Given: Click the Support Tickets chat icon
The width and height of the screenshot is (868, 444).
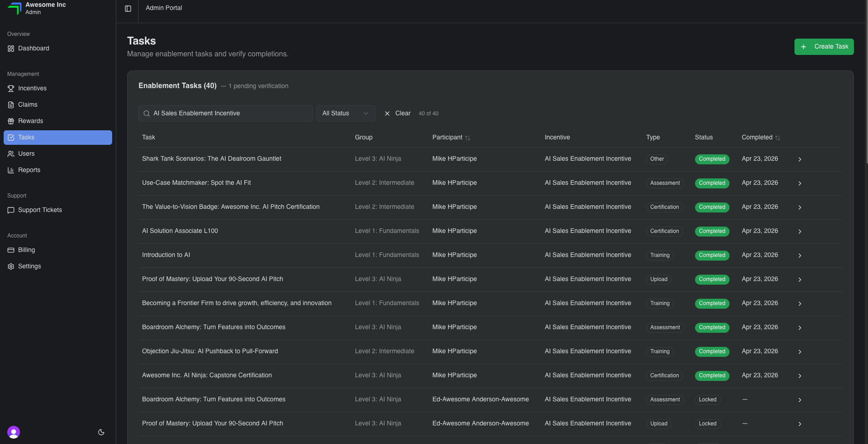Looking at the screenshot, I should (11, 210).
